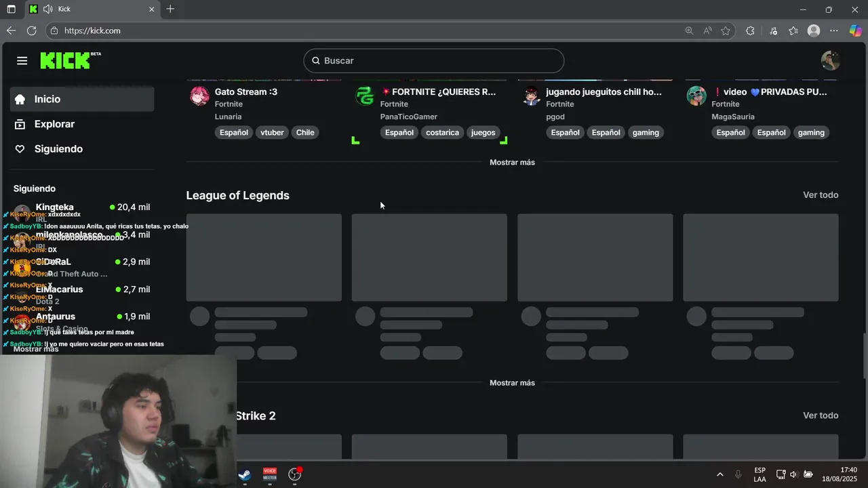The height and width of the screenshot is (488, 868).
Task: Open jugando jueguitos chill stream title
Action: (604, 91)
